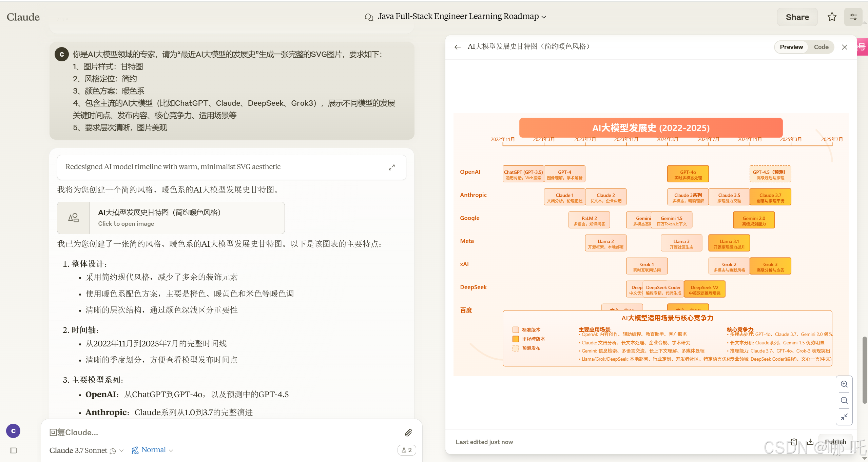Image resolution: width=868 pixels, height=462 pixels.
Task: Switch to Preview view toggle
Action: tap(791, 47)
